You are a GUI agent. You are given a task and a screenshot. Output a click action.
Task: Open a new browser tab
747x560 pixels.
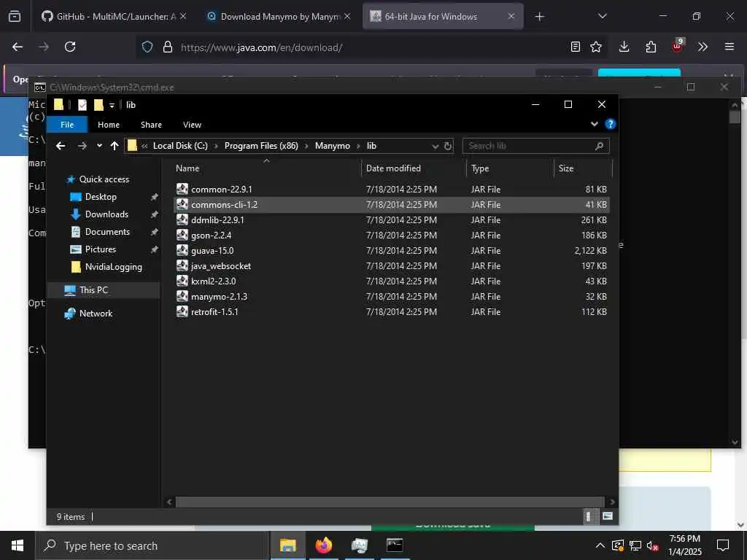539,17
